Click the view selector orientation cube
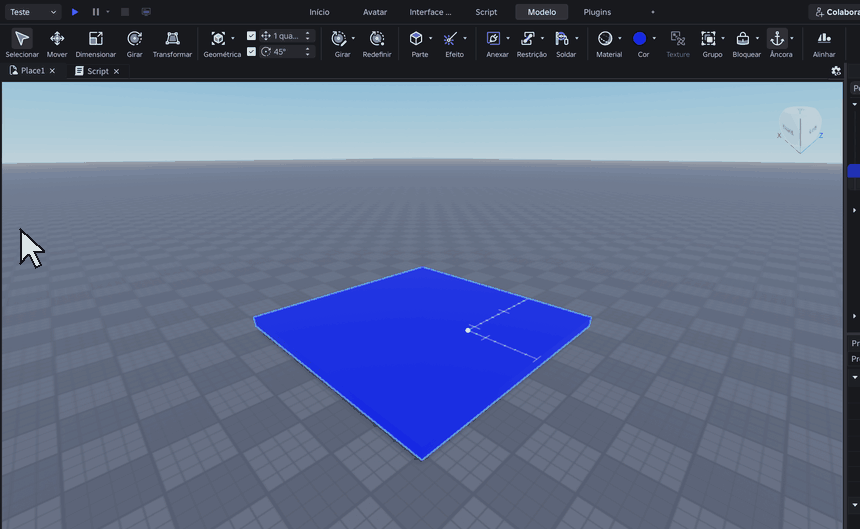 [800, 130]
